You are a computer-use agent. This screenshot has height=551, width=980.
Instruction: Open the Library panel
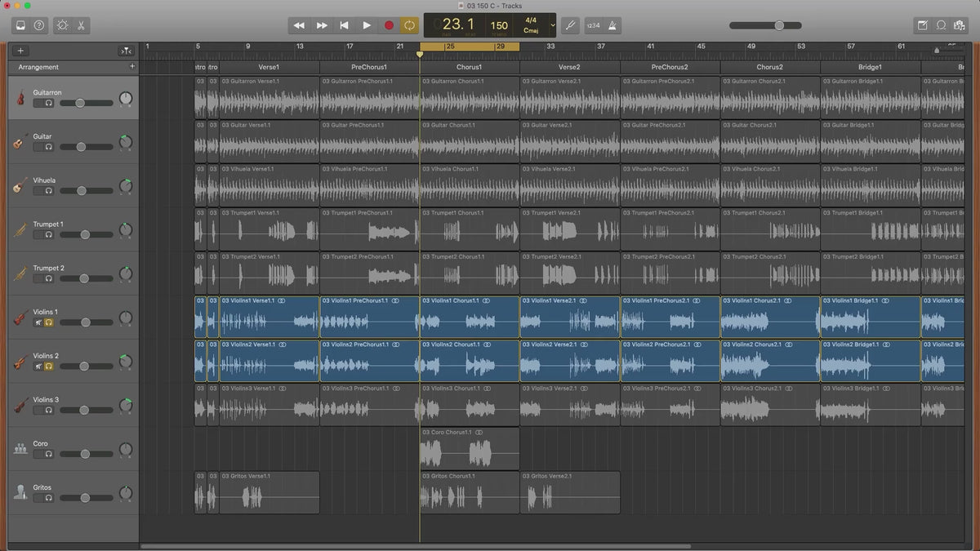coord(20,25)
